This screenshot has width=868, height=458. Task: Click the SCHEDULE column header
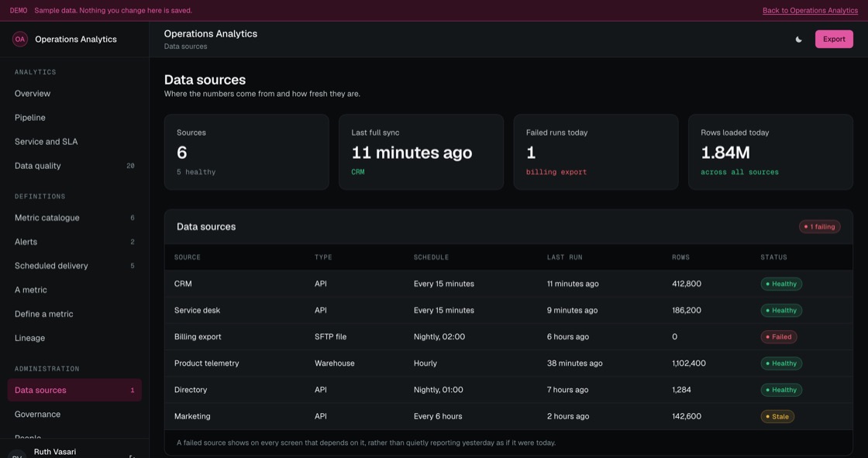click(431, 257)
